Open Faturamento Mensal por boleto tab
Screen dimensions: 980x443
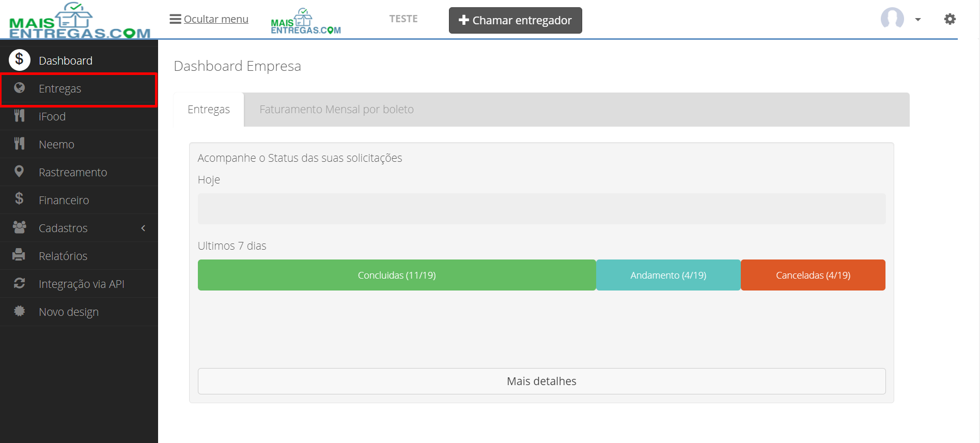[x=336, y=110]
